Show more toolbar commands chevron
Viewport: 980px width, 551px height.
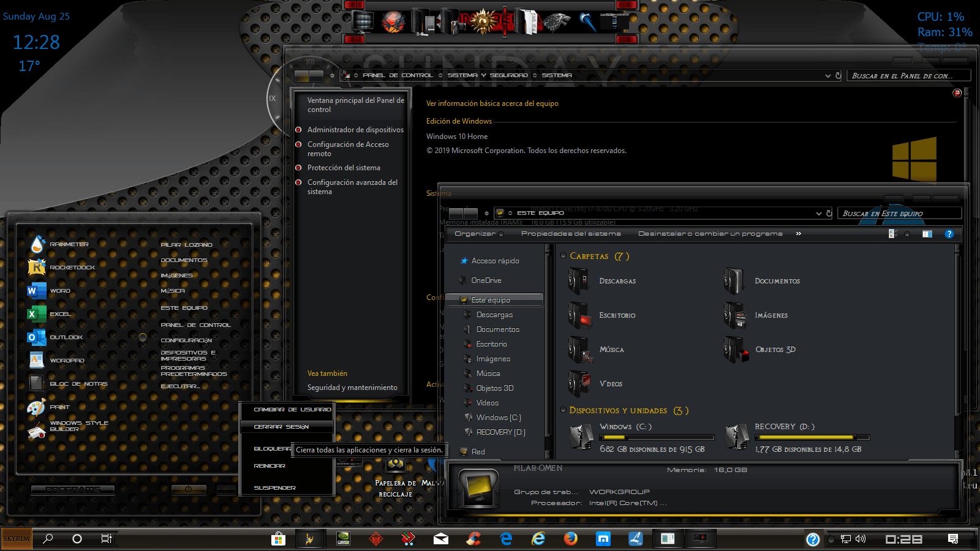(798, 233)
